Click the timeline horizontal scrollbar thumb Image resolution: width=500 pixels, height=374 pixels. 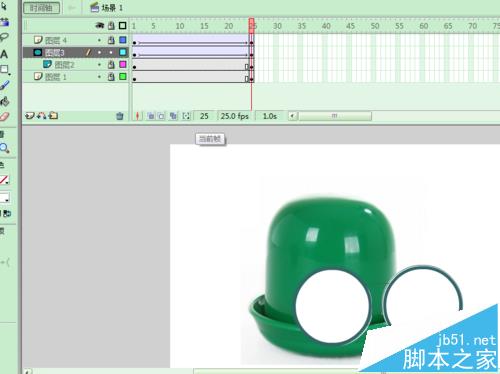pos(335,116)
